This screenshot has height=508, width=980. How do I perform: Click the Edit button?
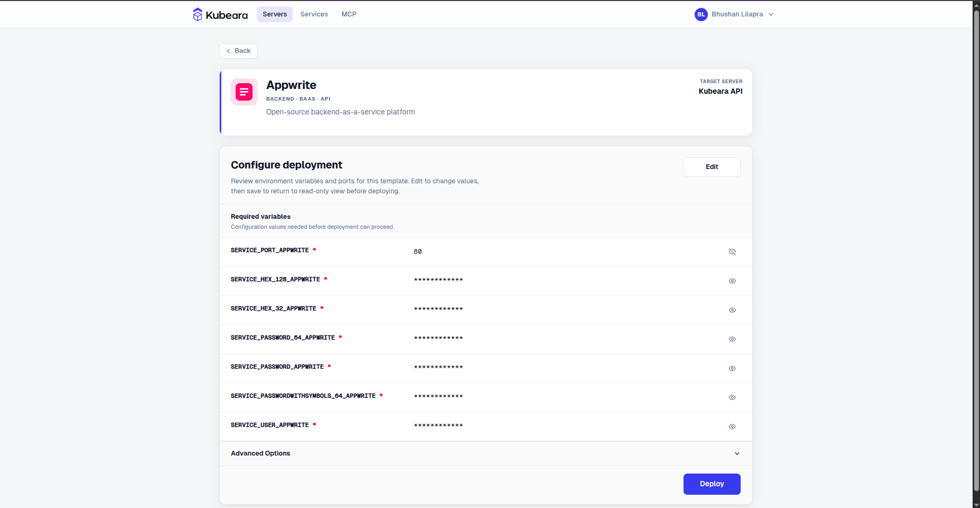712,167
